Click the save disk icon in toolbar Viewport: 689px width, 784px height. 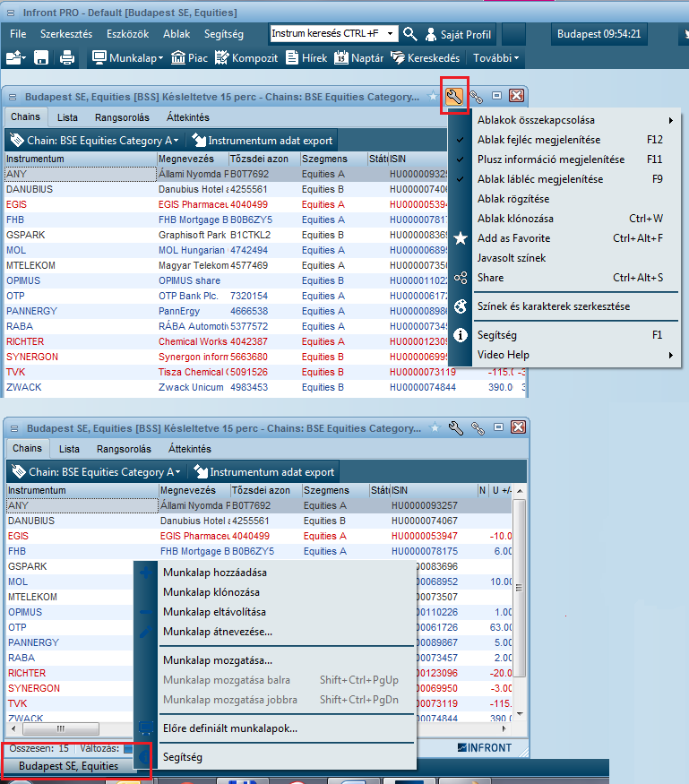pyautogui.click(x=41, y=58)
